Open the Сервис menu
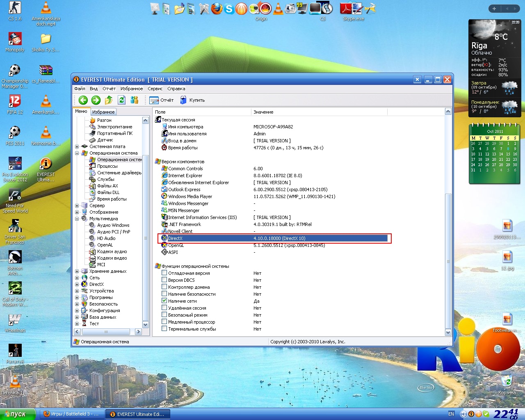This screenshot has width=525, height=420. 155,89
